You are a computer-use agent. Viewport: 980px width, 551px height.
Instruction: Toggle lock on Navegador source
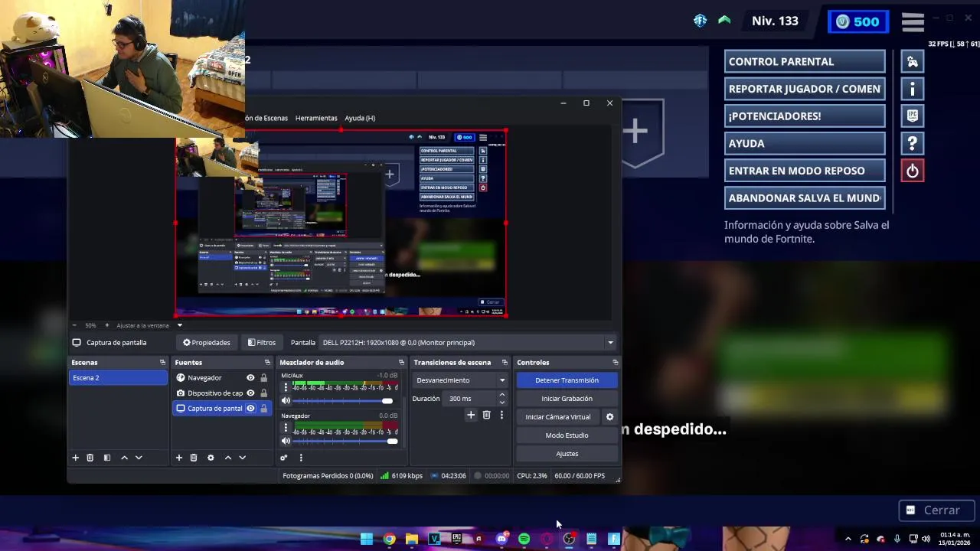[x=263, y=377]
